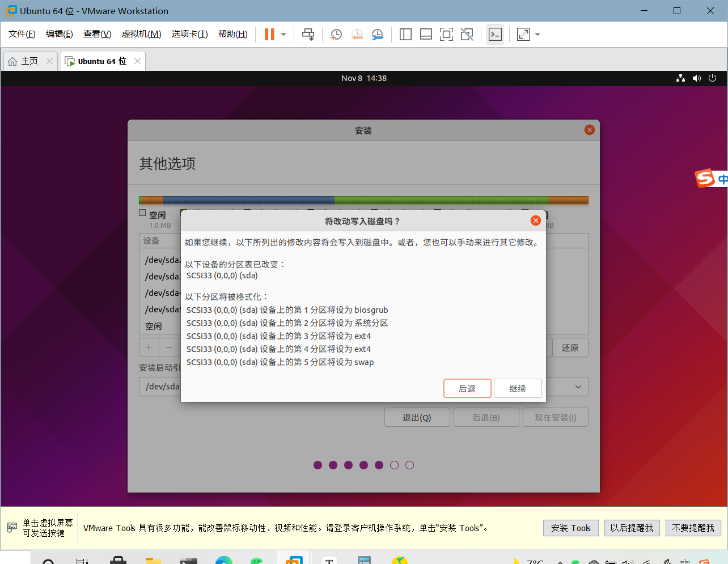
Task: Click 后退 in the confirmation dialog
Action: pyautogui.click(x=467, y=388)
